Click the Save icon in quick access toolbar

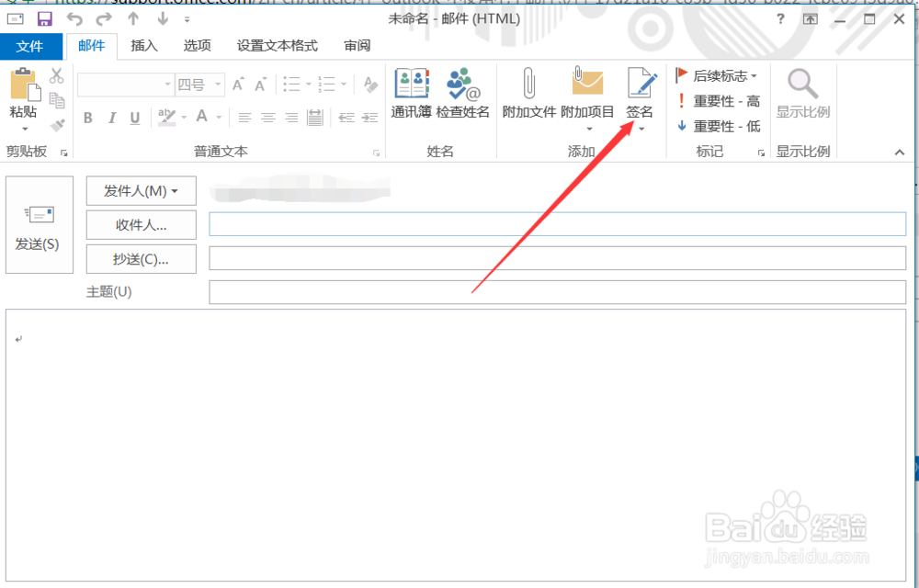(44, 19)
